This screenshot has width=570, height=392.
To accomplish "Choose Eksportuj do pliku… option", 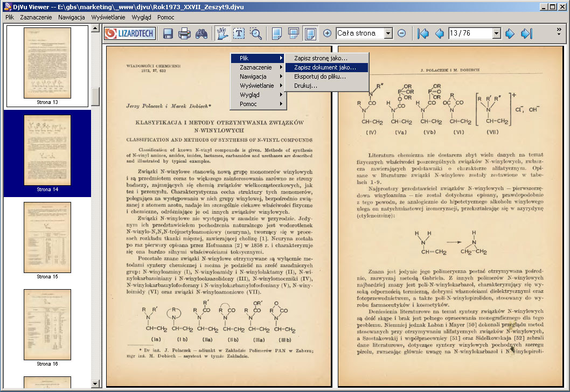I will tap(327, 76).
